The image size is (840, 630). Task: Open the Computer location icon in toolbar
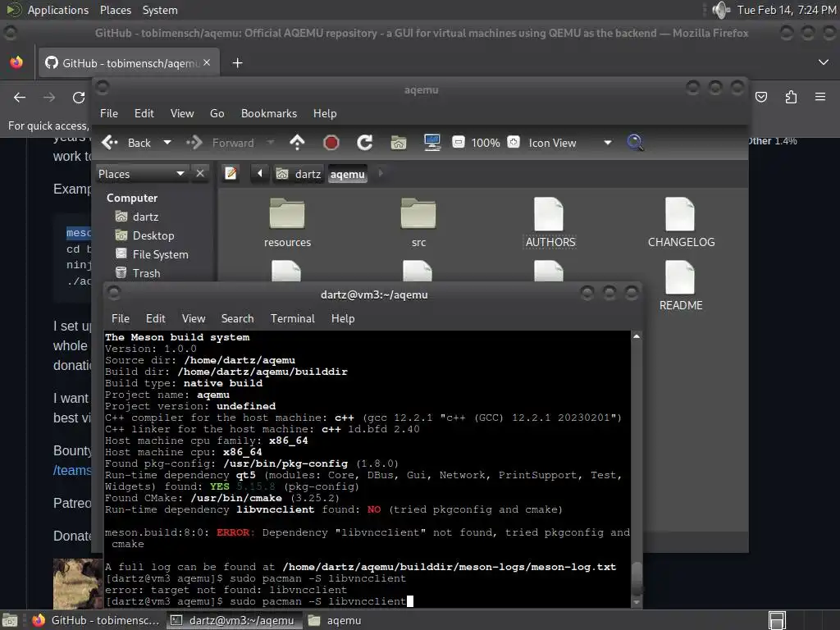pyautogui.click(x=431, y=143)
